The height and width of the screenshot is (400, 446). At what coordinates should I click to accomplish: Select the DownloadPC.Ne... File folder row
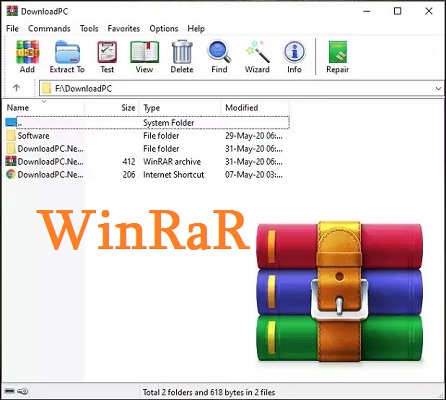[147, 148]
